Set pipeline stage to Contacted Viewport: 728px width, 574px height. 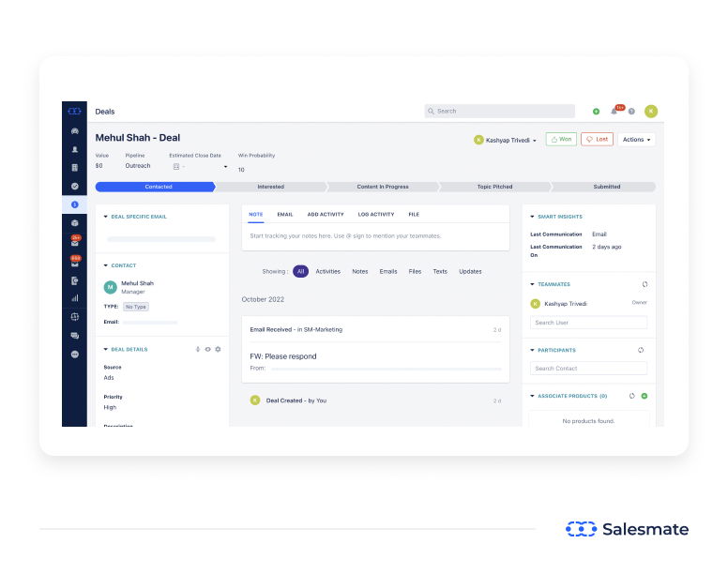pyautogui.click(x=156, y=187)
